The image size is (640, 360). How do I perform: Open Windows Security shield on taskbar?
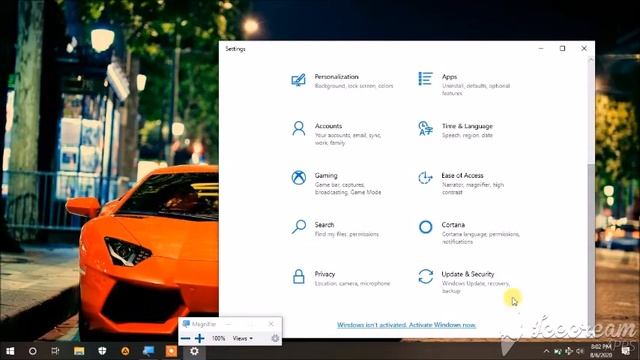coord(102,351)
